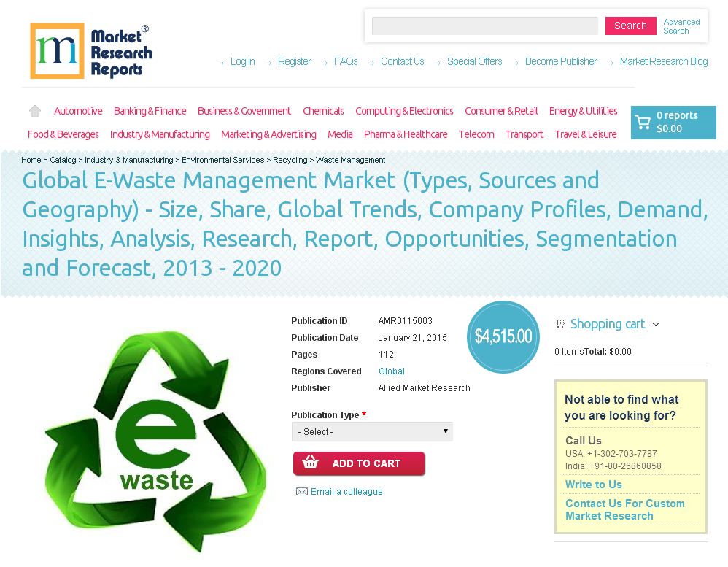This screenshot has width=728, height=567.
Task: Select the Pharma & Healthcare category
Action: click(x=406, y=134)
